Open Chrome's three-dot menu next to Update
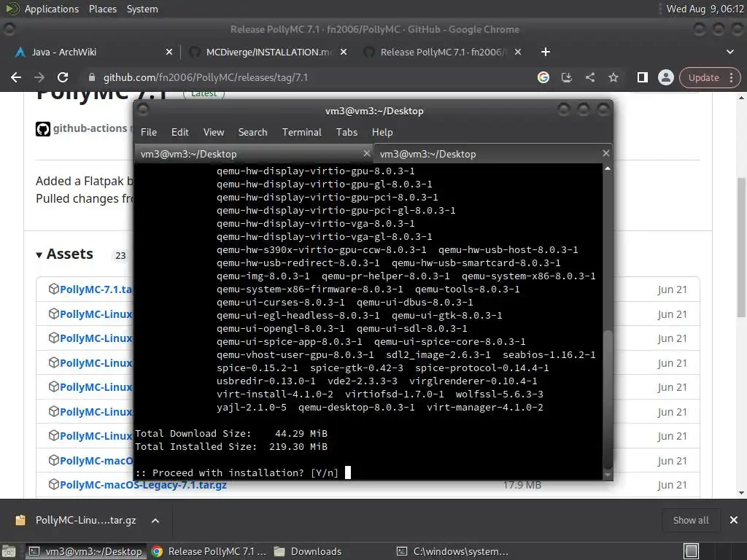Viewport: 747px width, 560px height. (x=731, y=77)
